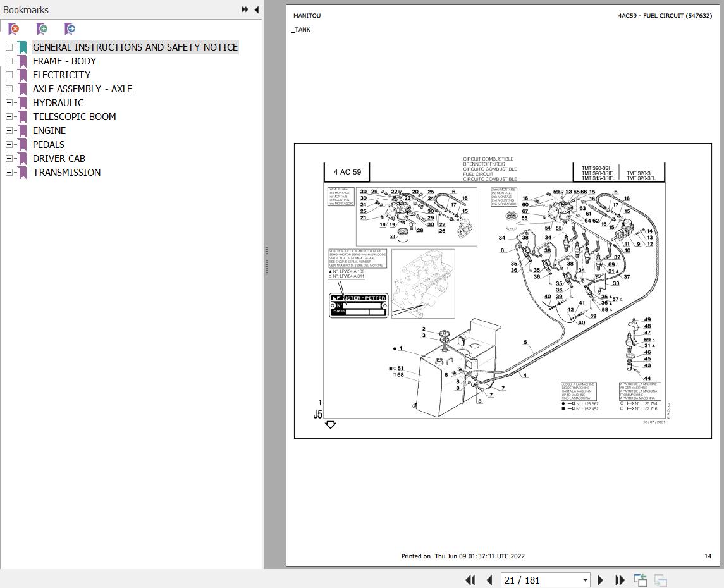
Task: Expand the FRAME - BODY bookmark node
Action: point(9,61)
